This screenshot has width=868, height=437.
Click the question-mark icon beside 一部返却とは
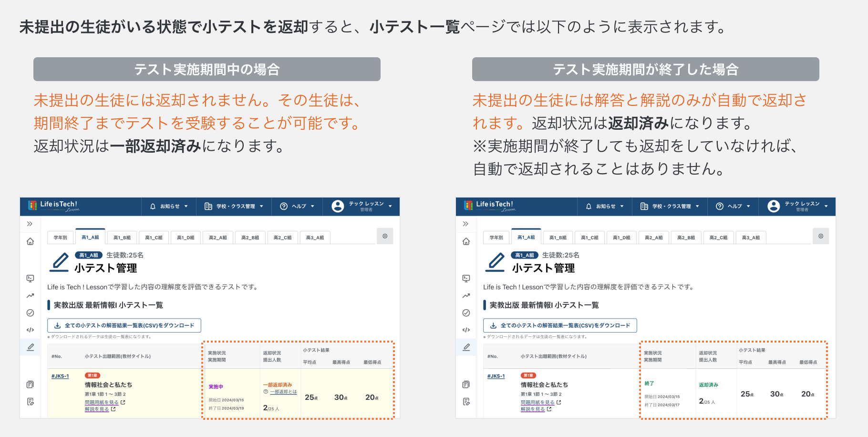tap(266, 392)
